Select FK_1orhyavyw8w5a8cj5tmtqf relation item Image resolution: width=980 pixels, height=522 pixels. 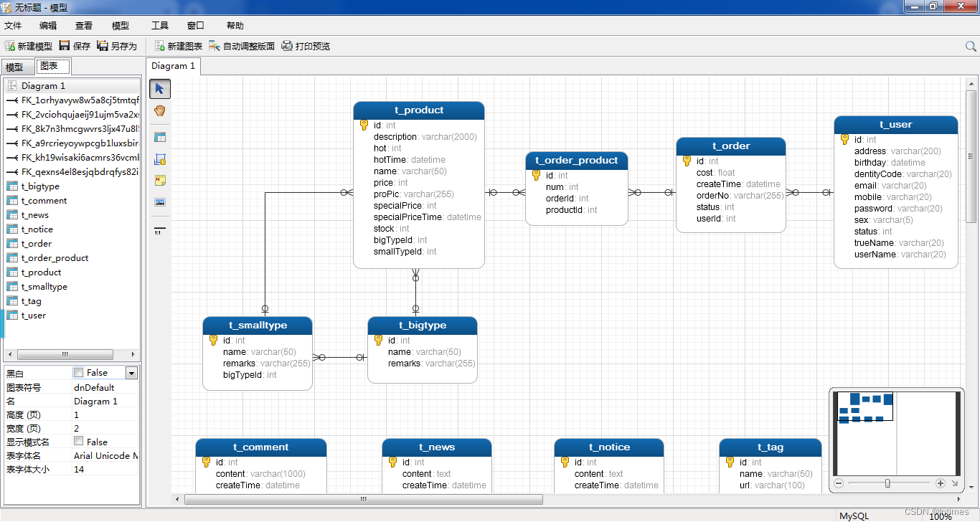tap(72, 100)
